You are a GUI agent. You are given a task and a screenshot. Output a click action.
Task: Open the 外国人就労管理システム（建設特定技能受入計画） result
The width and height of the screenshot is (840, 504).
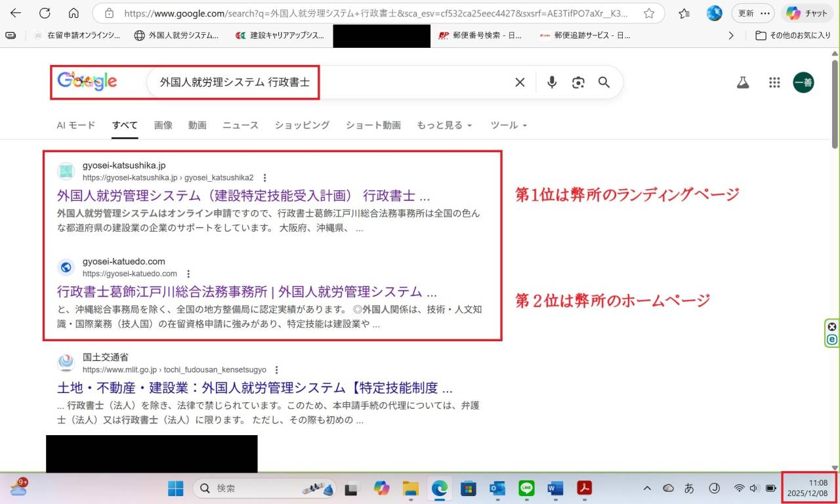point(243,196)
